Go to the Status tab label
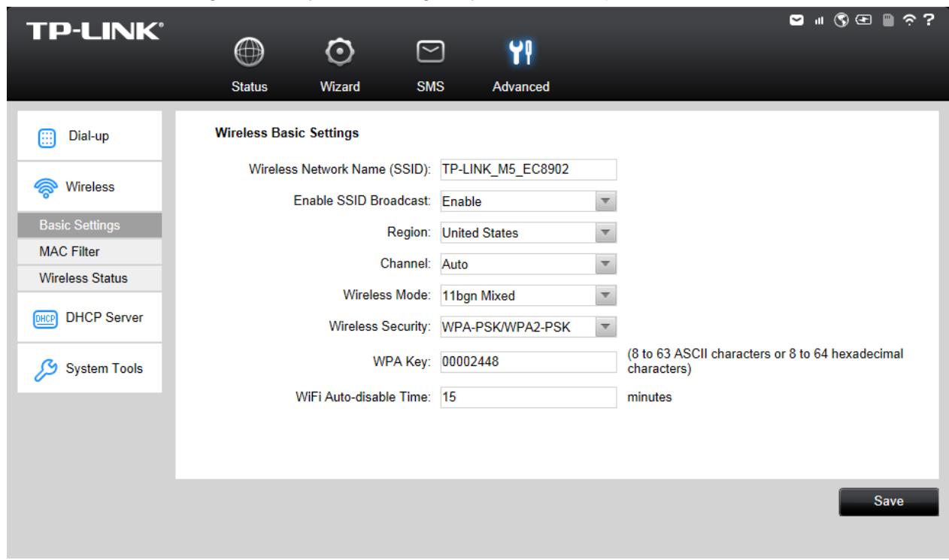Image resolution: width=949 pixels, height=560 pixels. (249, 86)
